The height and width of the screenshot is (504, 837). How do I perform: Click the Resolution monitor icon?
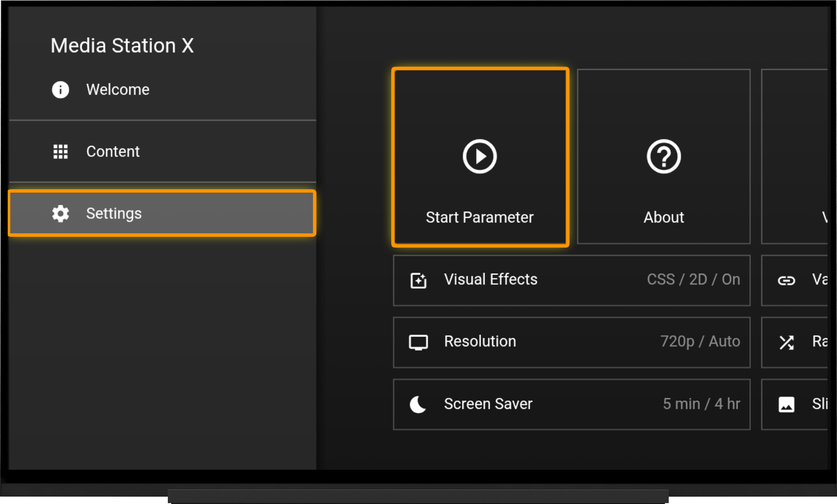(418, 343)
